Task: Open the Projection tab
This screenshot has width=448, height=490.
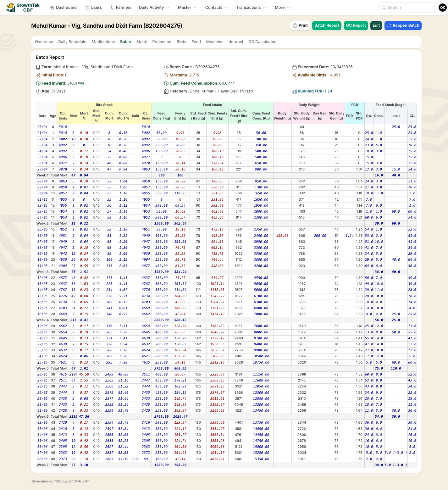Action: point(162,42)
